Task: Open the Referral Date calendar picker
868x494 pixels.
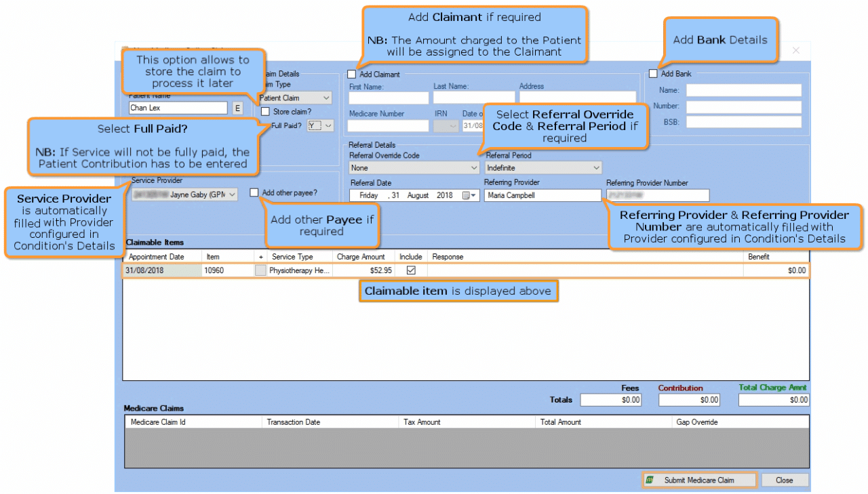Action: [x=470, y=195]
